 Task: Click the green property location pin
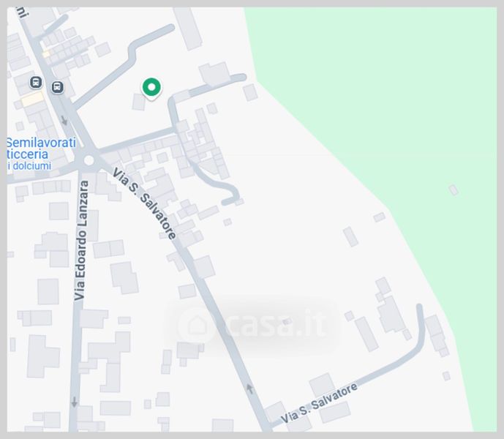pos(151,89)
